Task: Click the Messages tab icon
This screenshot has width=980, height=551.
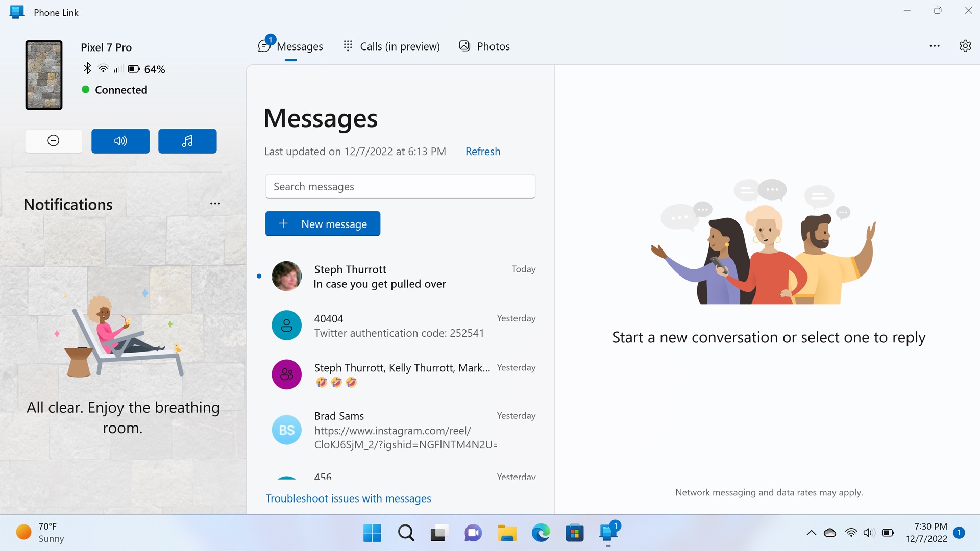Action: tap(264, 46)
